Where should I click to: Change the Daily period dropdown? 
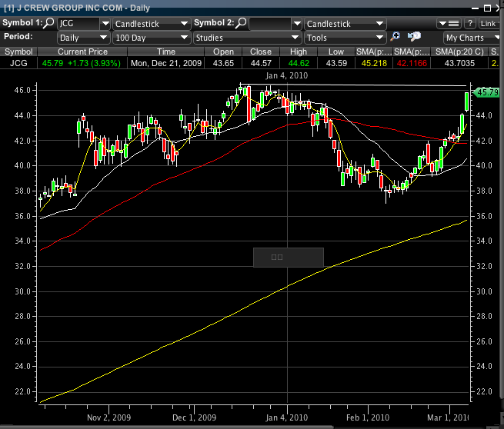pyautogui.click(x=105, y=38)
